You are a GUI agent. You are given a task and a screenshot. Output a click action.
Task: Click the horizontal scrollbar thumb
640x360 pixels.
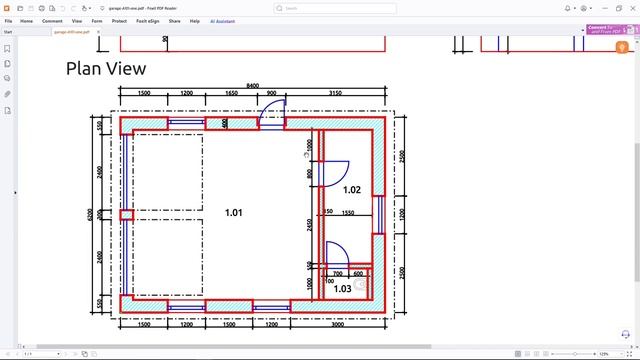(234, 347)
